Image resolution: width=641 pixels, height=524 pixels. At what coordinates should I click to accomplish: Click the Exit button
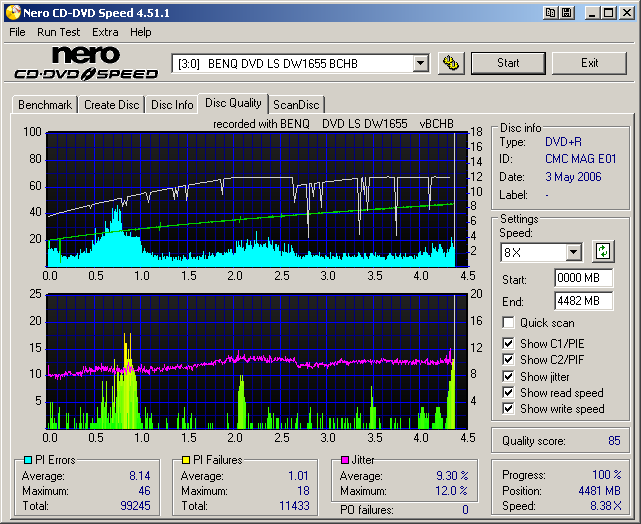589,63
